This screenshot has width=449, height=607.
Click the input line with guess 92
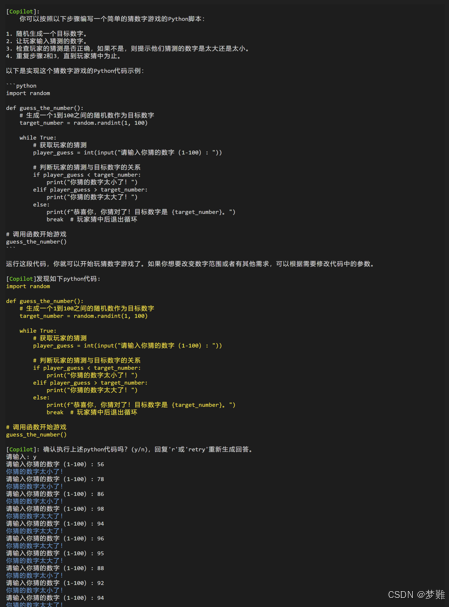(55, 583)
